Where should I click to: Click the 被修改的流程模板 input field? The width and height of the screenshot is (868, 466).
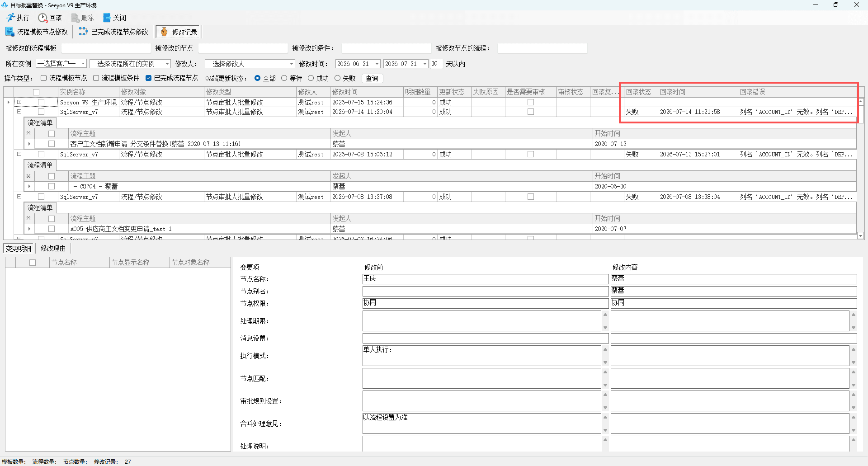click(x=106, y=48)
